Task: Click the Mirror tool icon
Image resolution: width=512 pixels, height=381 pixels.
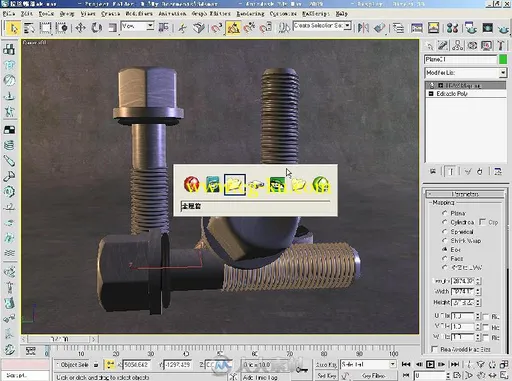Action: (363, 28)
